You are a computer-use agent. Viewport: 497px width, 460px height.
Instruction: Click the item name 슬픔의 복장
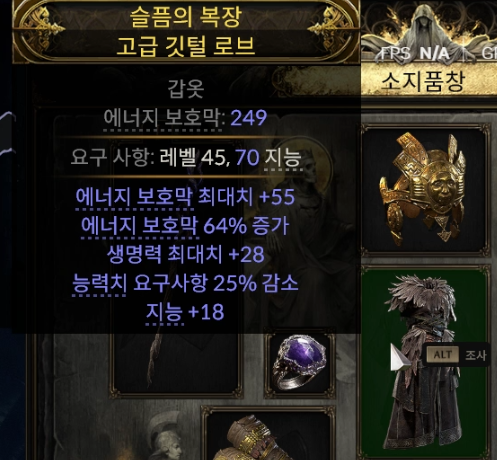(186, 17)
